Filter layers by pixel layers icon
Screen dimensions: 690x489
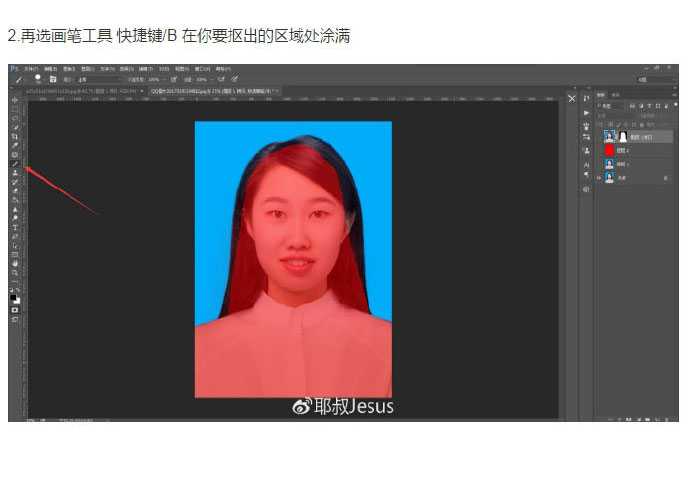pyautogui.click(x=633, y=106)
